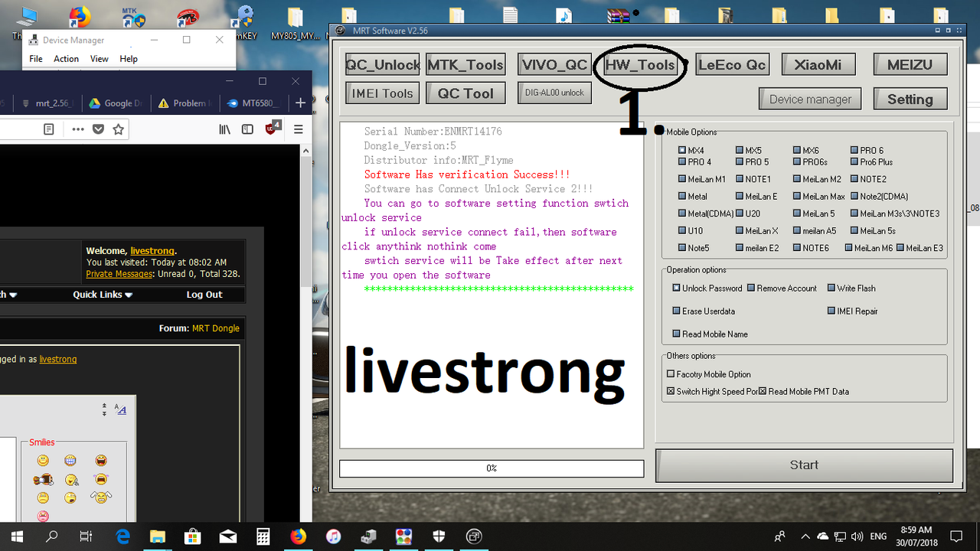Image resolution: width=980 pixels, height=551 pixels.
Task: Open Firefox page actions three-dot menu
Action: point(78,129)
